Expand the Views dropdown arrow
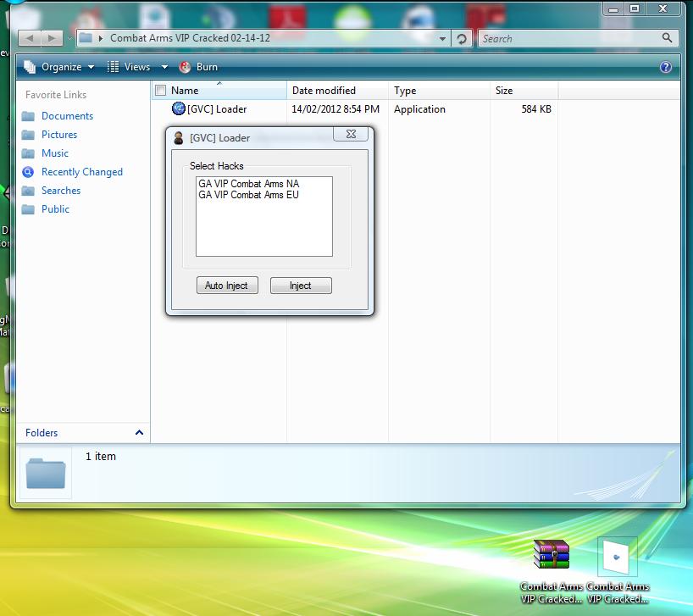The image size is (693, 616). point(164,67)
